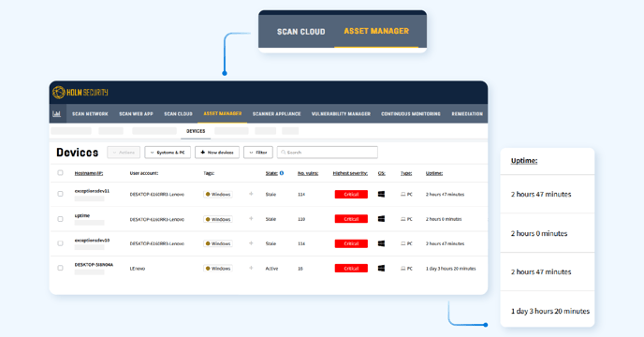Check the box for exceptionsdev10
The width and height of the screenshot is (644, 337).
(60, 243)
